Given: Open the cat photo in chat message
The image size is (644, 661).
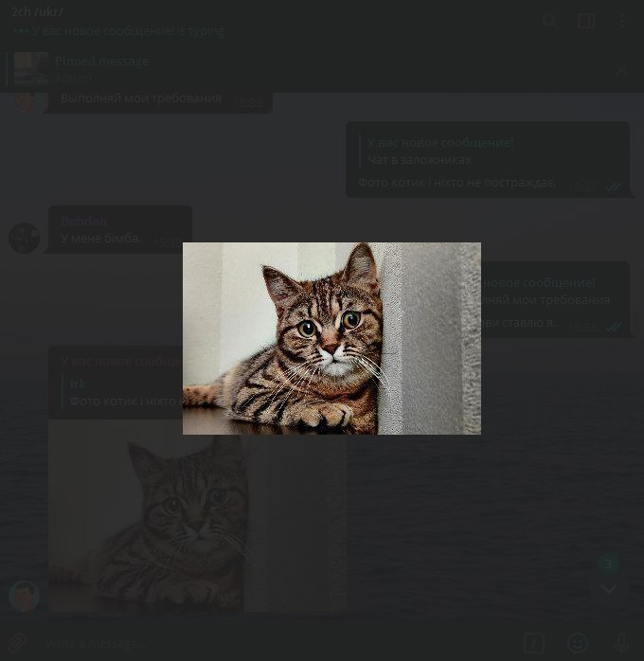Looking at the screenshot, I should click(x=197, y=515).
